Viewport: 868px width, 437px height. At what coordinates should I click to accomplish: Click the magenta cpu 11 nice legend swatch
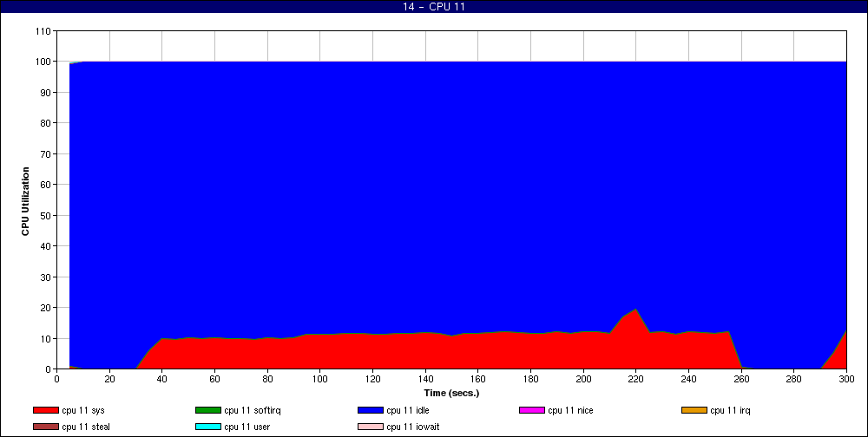531,410
